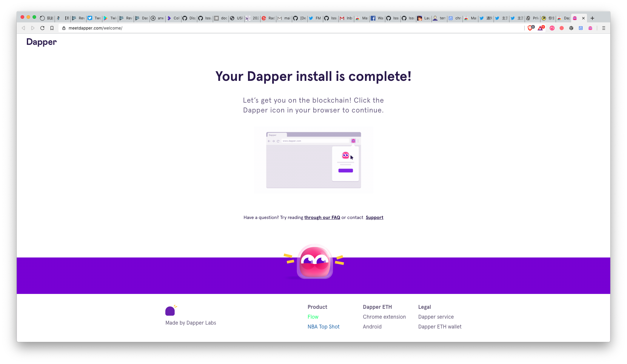Open Brave Rewards with the BAT triangle icon
627x364 pixels.
click(540, 28)
